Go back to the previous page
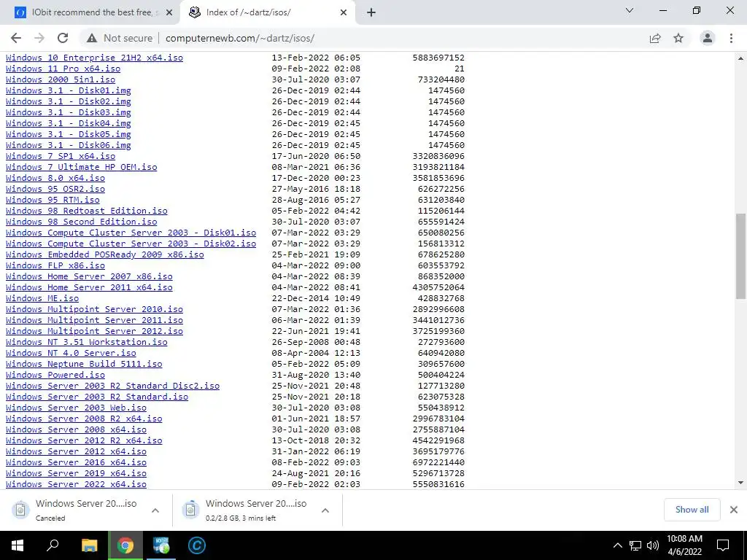This screenshot has height=560, width=747. (x=16, y=38)
